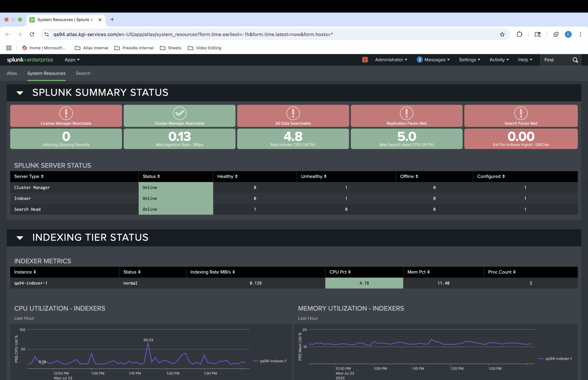
Task: Click the Replication Factor Met warning icon
Action: (x=406, y=113)
